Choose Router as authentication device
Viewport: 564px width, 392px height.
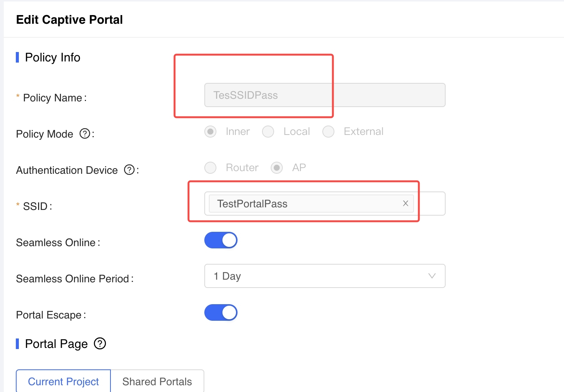click(x=210, y=168)
